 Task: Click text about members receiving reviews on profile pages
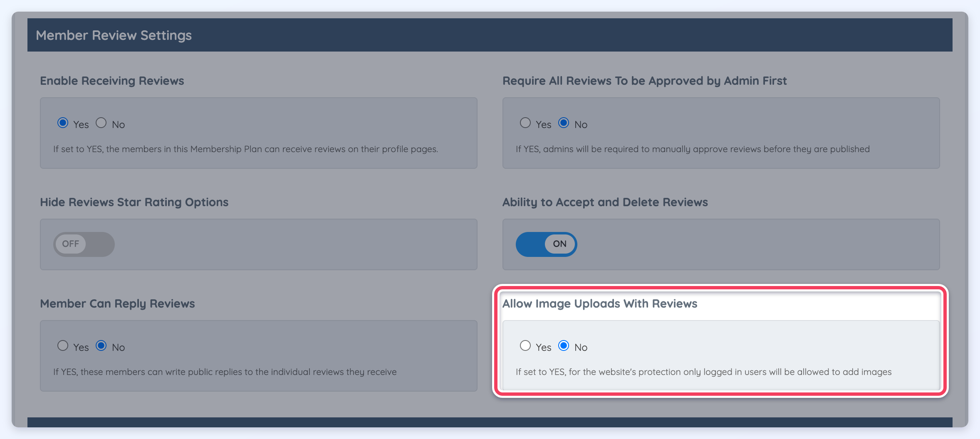(245, 149)
